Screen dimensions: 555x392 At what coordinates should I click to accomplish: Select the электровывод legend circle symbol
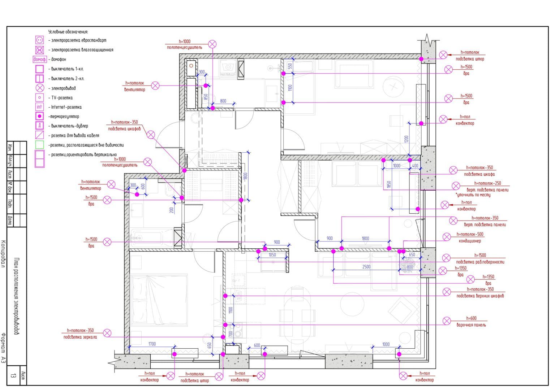(39, 88)
